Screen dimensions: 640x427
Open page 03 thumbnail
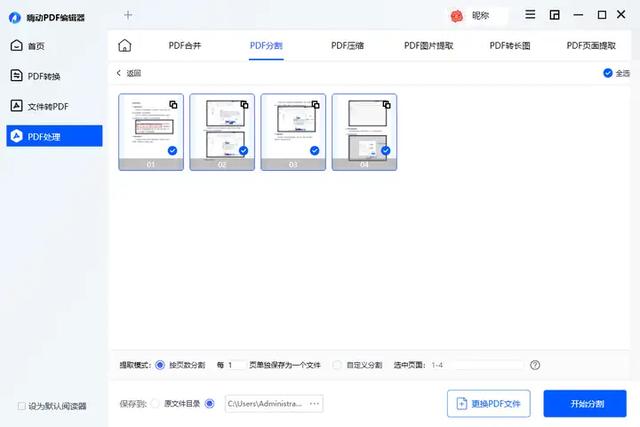293,132
